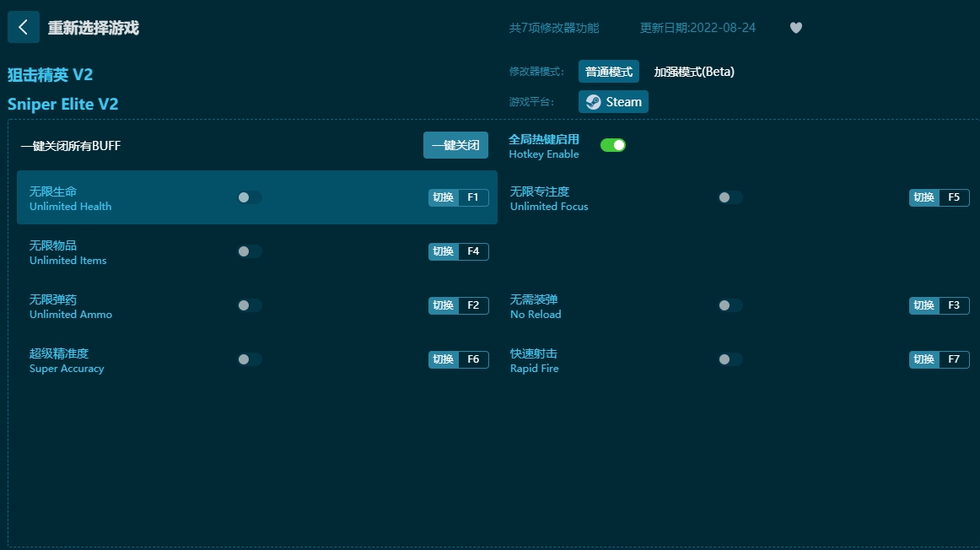
Task: Click the F3 hotkey for No Reload
Action: (939, 305)
